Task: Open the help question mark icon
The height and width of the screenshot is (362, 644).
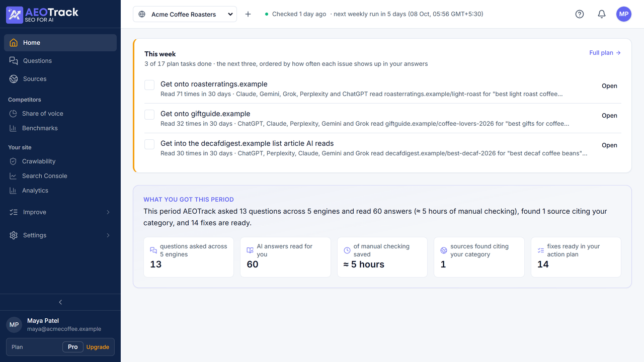Action: tap(580, 14)
